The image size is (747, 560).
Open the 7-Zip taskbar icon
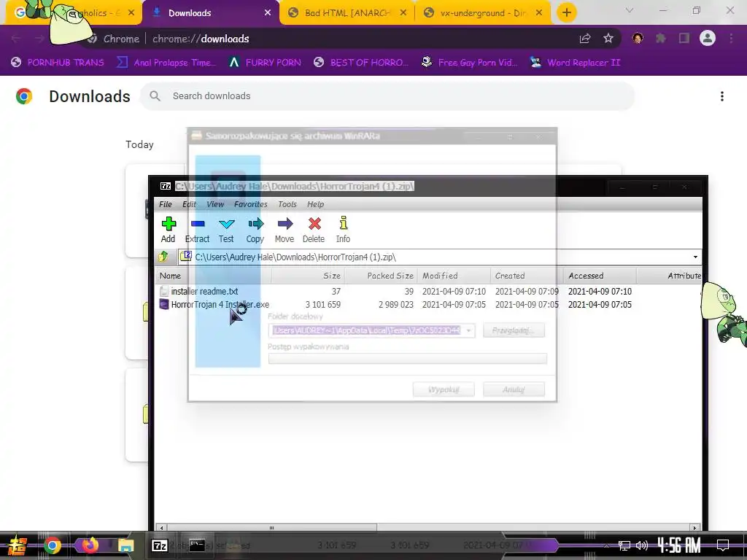tap(160, 545)
